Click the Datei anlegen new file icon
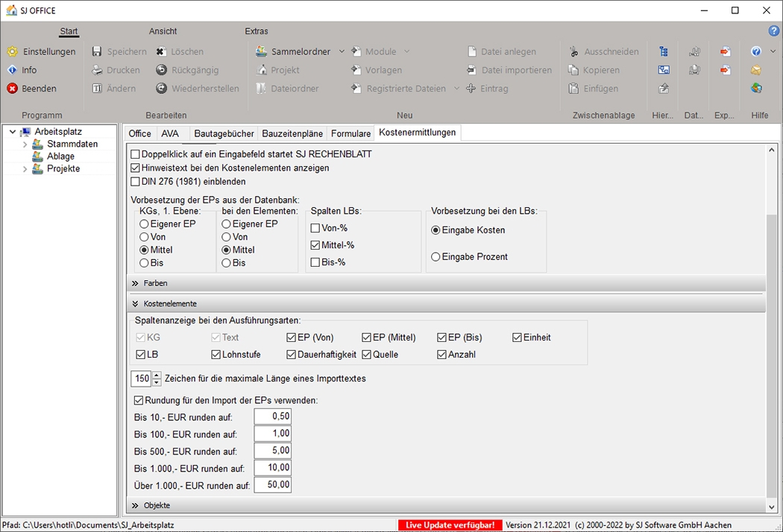 [472, 51]
